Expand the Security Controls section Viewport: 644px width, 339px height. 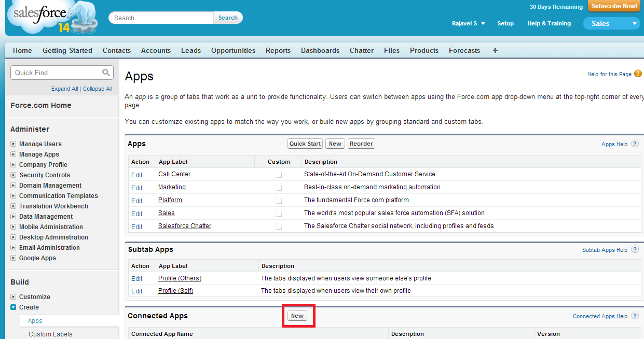click(13, 175)
